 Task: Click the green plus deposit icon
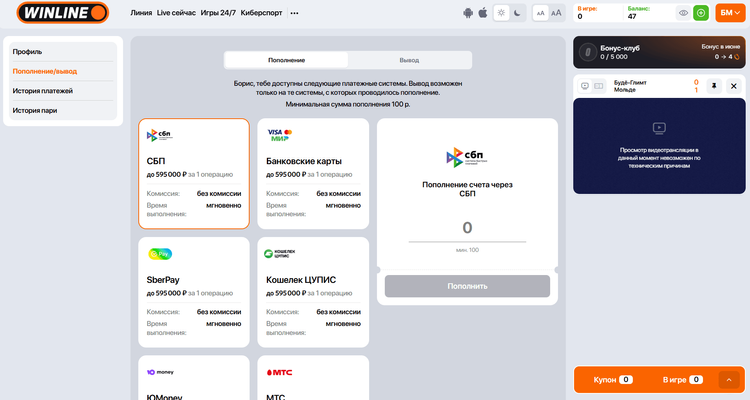click(701, 13)
